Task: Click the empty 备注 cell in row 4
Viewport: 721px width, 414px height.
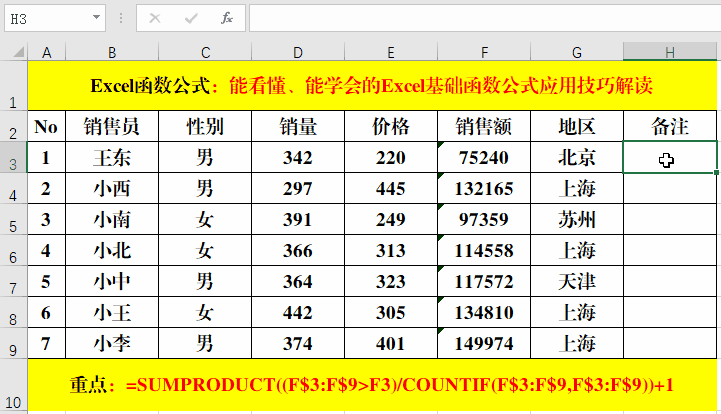Action: tap(670, 188)
